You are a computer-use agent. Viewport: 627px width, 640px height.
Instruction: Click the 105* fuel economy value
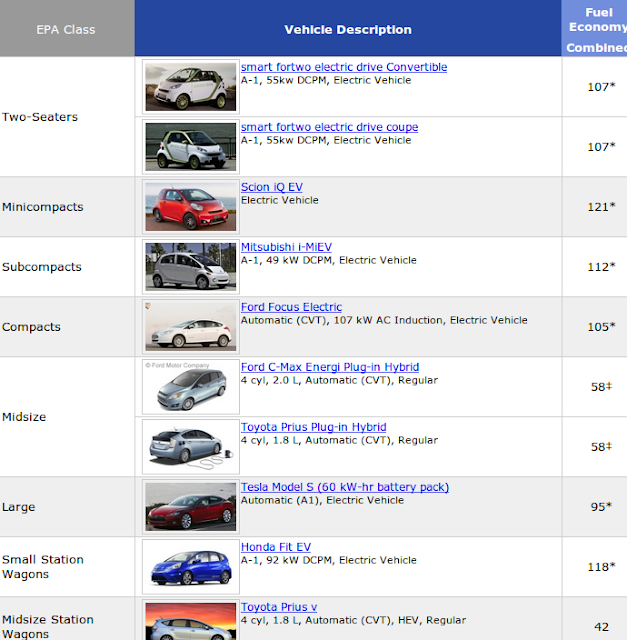click(x=601, y=327)
